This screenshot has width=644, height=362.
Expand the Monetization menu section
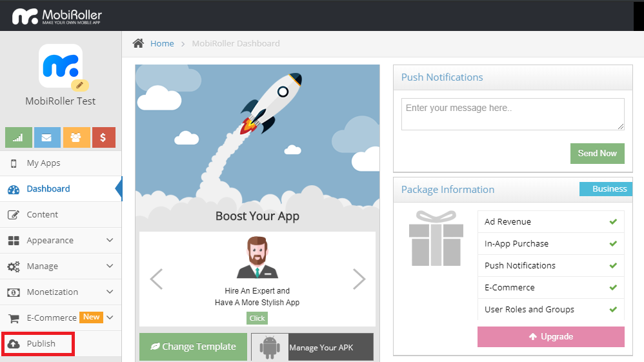pyautogui.click(x=61, y=292)
